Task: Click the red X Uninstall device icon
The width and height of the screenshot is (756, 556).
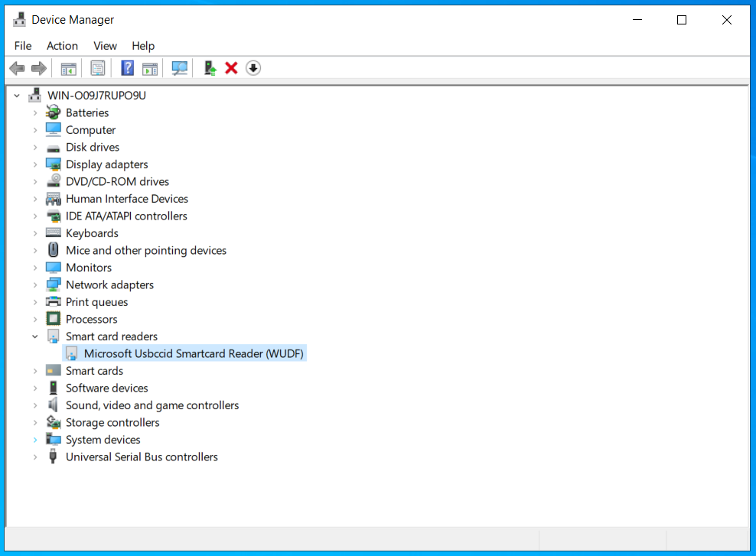Action: 231,68
